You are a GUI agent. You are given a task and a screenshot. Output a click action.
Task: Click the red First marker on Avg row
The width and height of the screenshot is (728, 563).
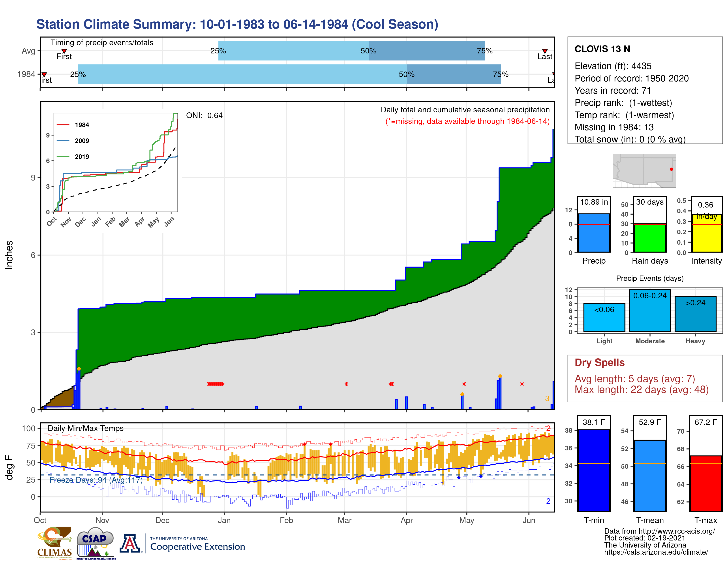(x=64, y=51)
